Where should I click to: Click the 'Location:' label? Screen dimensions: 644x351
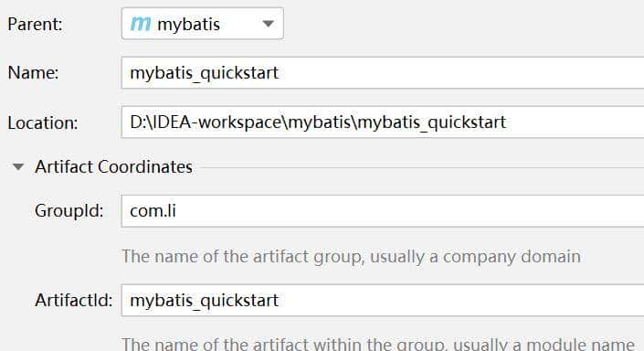click(x=43, y=122)
